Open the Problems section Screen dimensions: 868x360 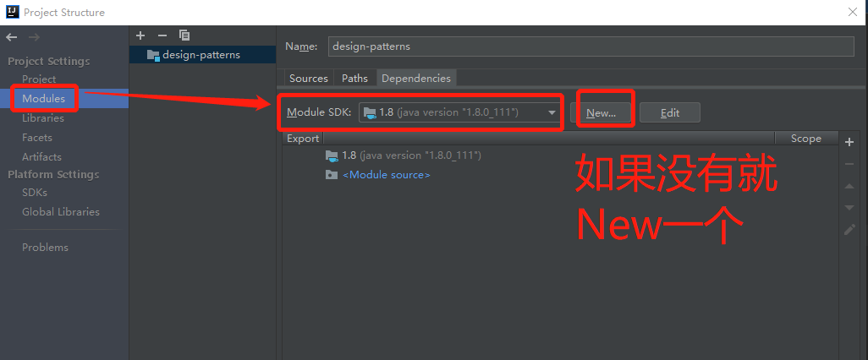(45, 248)
